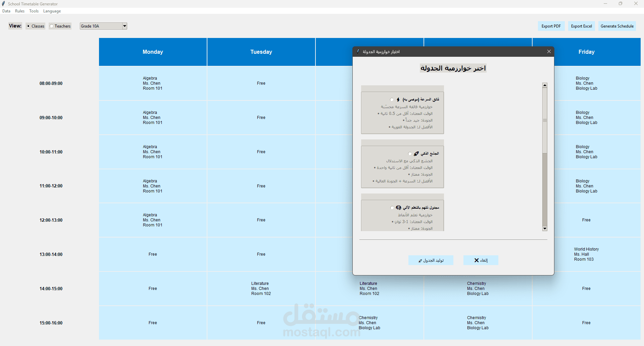Click the dialog scrollbar thumb
This screenshot has height=346, width=644.
click(x=544, y=120)
